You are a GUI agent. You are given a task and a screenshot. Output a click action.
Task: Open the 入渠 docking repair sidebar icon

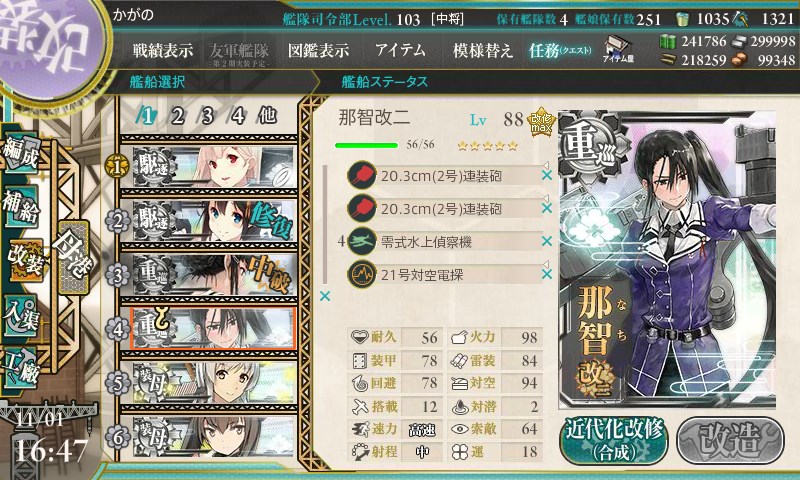(21, 316)
